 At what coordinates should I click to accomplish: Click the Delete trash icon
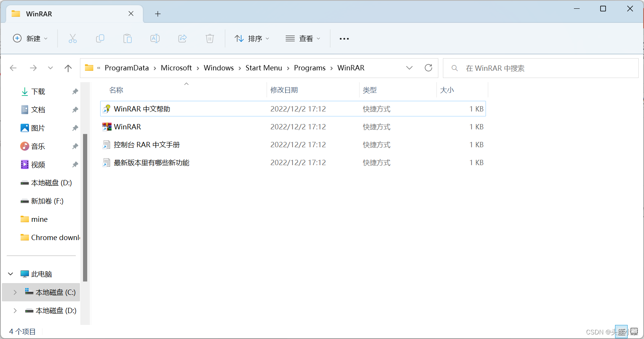[x=210, y=38]
